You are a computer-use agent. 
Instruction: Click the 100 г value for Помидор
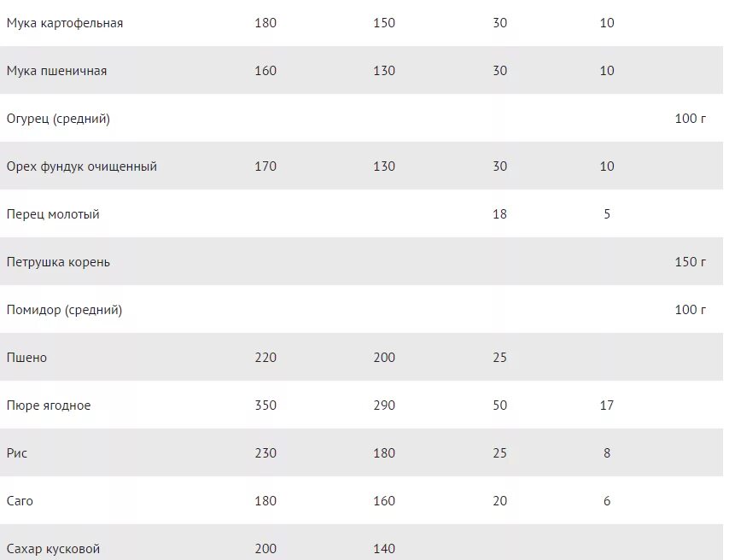coord(691,310)
